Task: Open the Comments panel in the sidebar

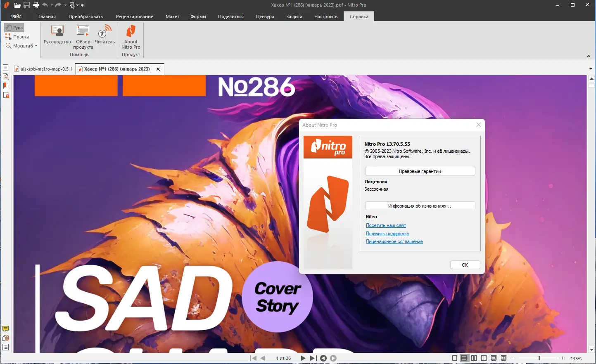Action: tap(6, 329)
